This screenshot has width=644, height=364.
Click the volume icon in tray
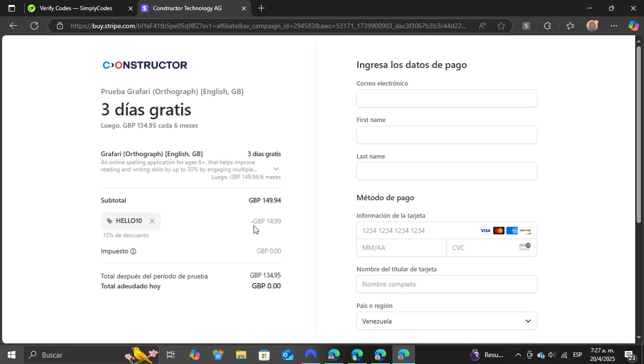(x=552, y=355)
